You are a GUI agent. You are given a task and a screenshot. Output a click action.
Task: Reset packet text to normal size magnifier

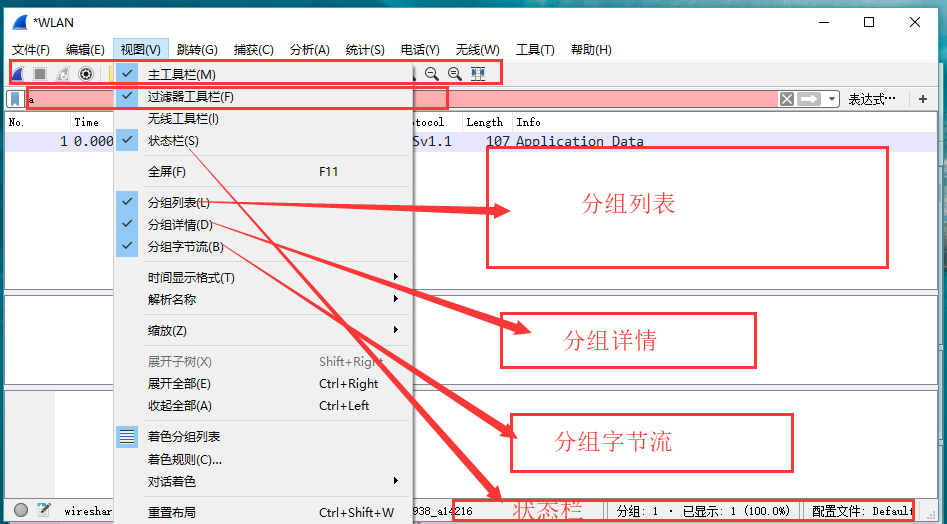pos(455,74)
